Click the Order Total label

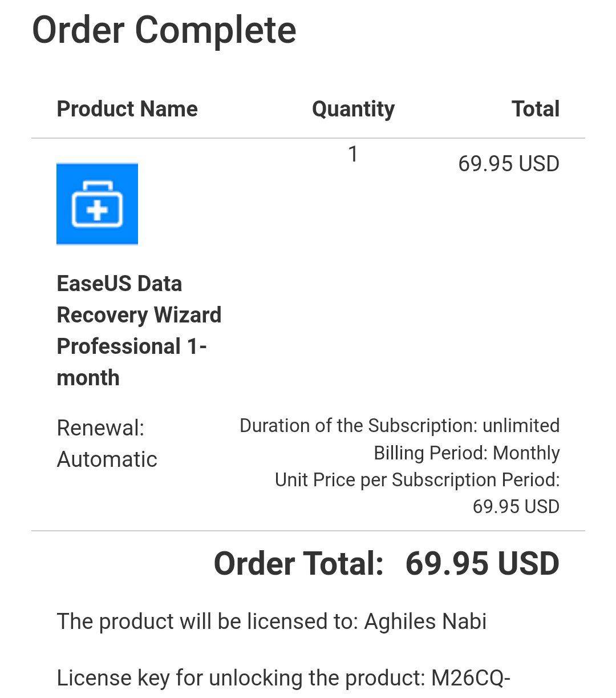298,564
